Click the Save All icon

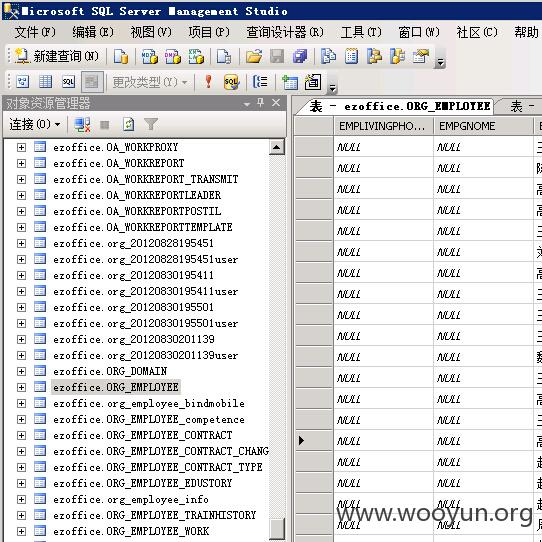(300, 56)
